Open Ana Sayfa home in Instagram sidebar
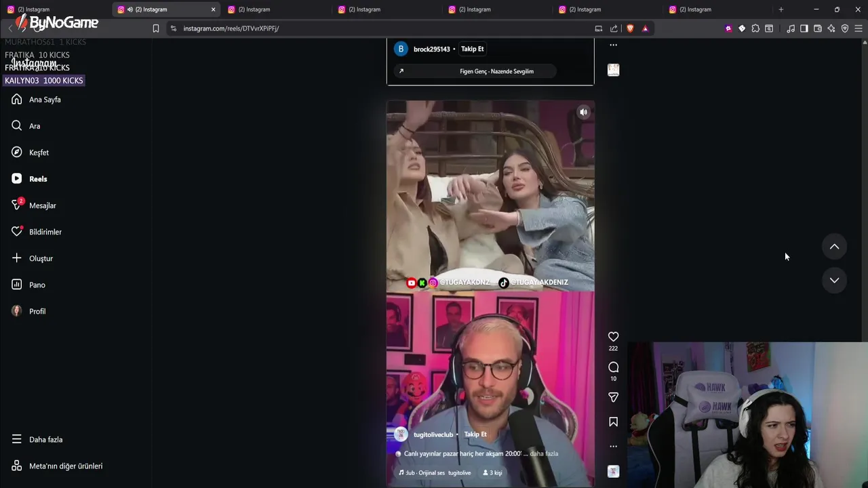868x488 pixels. (37, 100)
